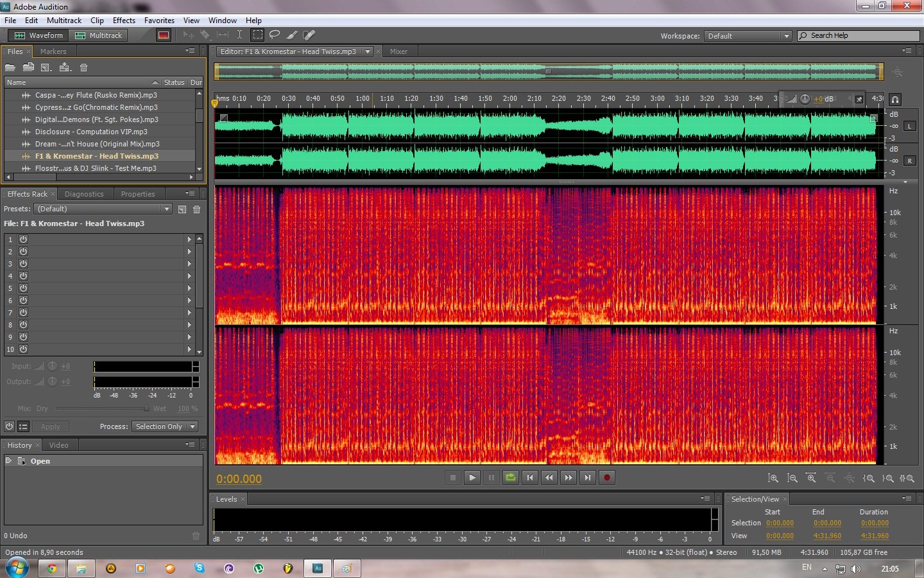Adjust the HUD amplitude knob

click(805, 99)
